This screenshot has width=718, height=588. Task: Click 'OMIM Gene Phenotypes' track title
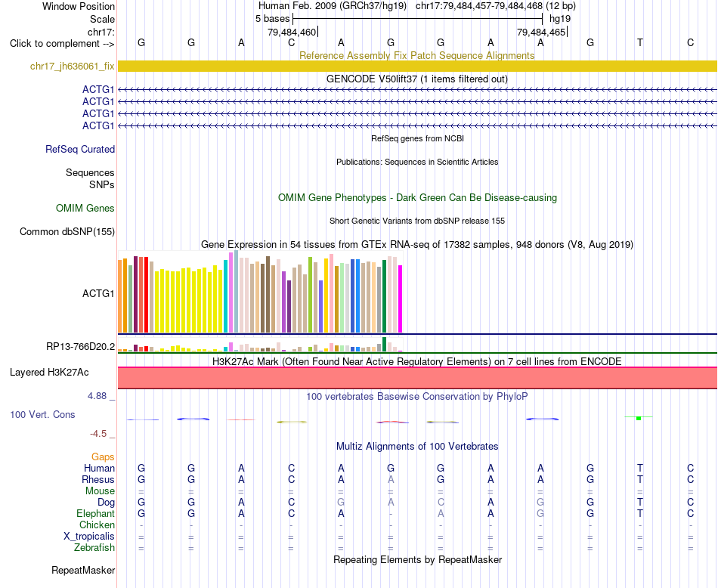[x=417, y=198]
